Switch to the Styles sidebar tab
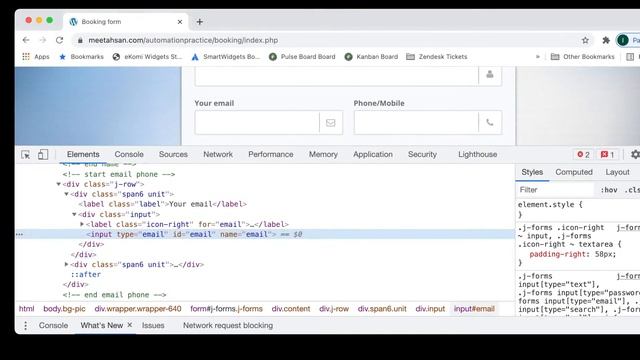 tap(532, 172)
